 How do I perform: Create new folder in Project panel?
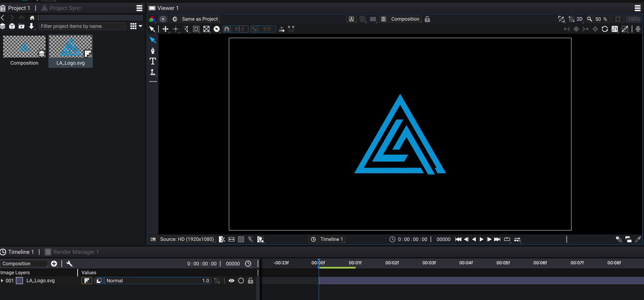tap(22, 26)
